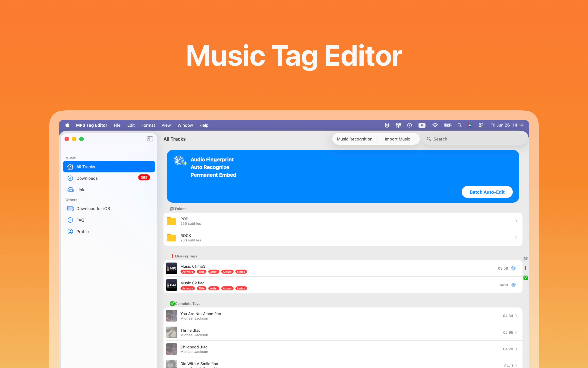588x368 pixels.
Task: Expand the ROCK folder chevron
Action: [516, 238]
